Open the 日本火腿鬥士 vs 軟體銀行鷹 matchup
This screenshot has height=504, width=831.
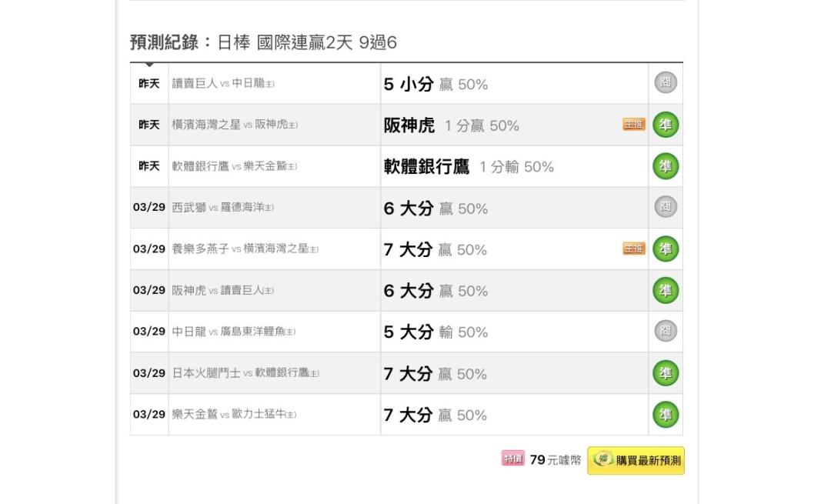[245, 373]
